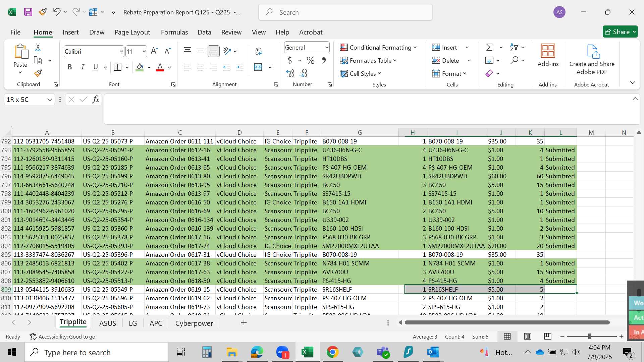The height and width of the screenshot is (362, 644).
Task: Switch to Data ribbon tab
Action: (x=204, y=32)
